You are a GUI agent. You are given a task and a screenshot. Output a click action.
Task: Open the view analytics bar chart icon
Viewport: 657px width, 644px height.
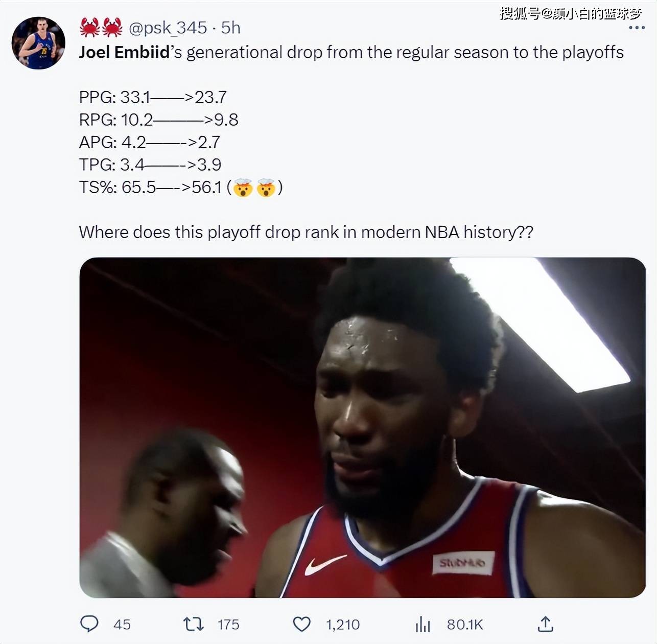[x=423, y=624]
